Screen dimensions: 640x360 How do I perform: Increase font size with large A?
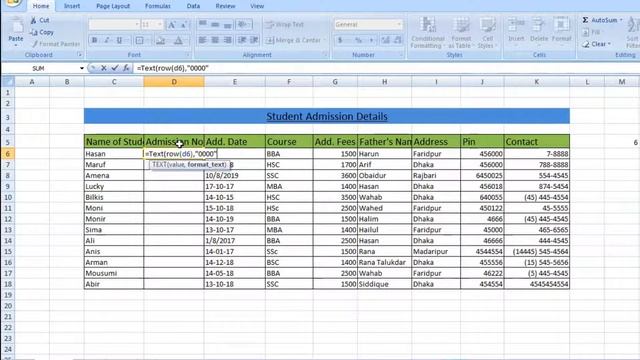pyautogui.click(x=172, y=24)
